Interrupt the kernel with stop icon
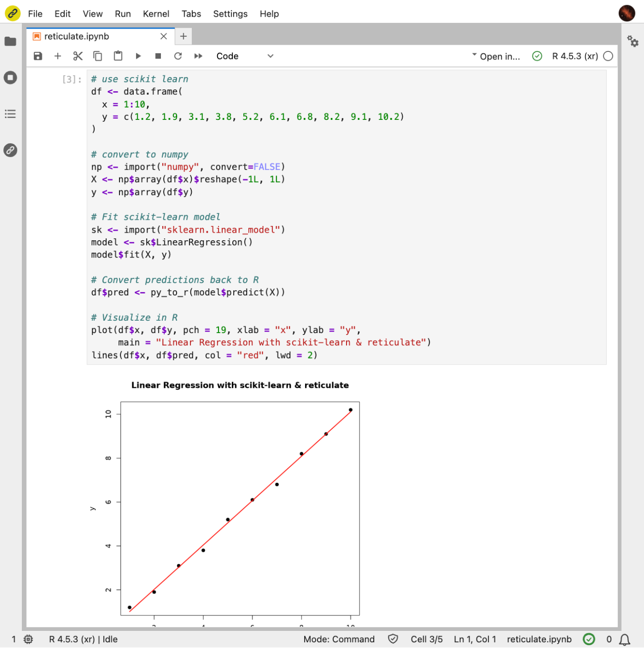This screenshot has height=648, width=644. (158, 56)
